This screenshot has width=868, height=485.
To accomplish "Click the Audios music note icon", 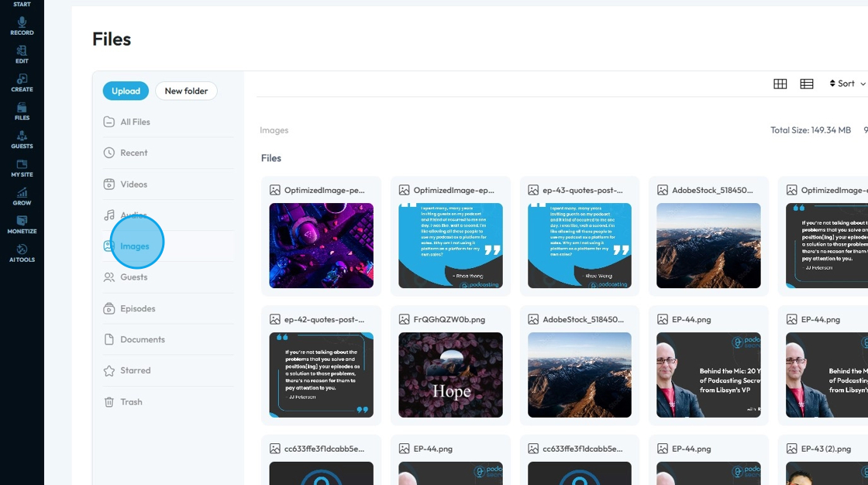I will [109, 215].
